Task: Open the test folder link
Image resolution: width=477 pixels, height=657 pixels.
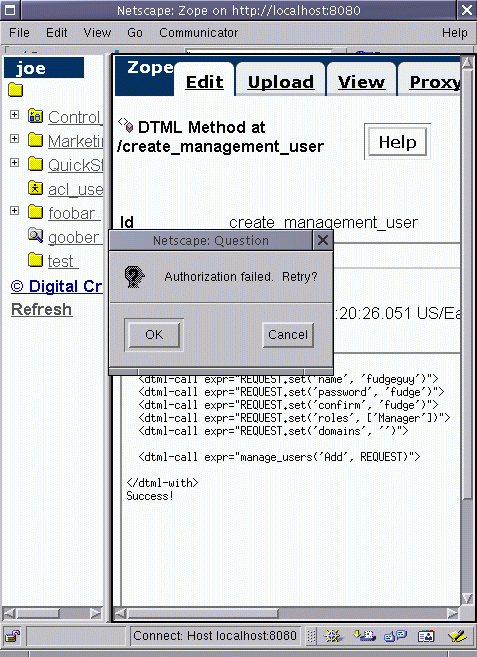Action: point(63,261)
